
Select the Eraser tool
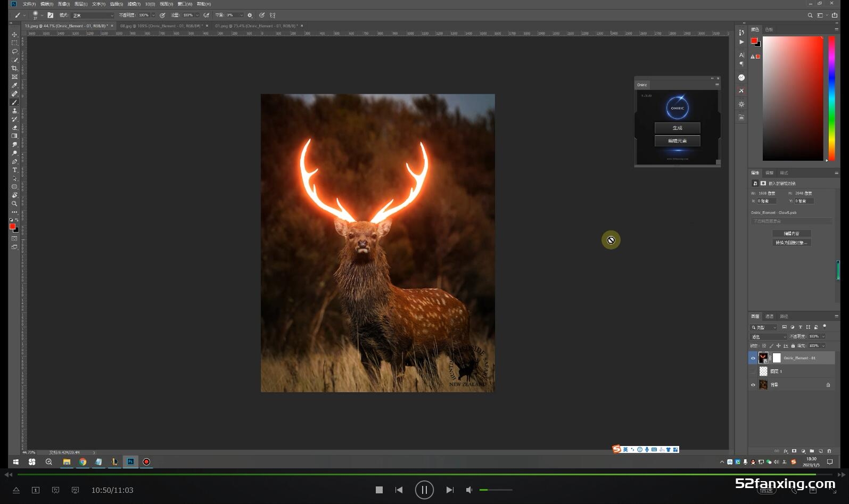[x=14, y=128]
